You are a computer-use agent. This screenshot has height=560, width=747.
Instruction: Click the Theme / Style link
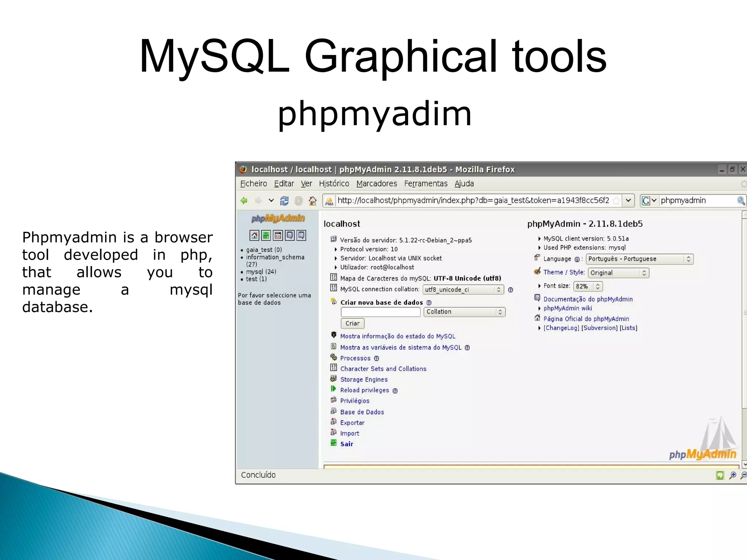[564, 272]
